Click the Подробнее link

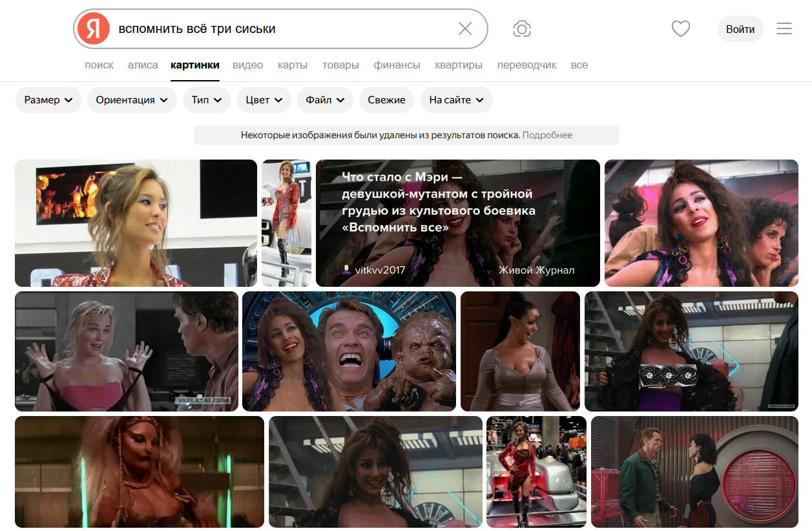pyautogui.click(x=547, y=135)
